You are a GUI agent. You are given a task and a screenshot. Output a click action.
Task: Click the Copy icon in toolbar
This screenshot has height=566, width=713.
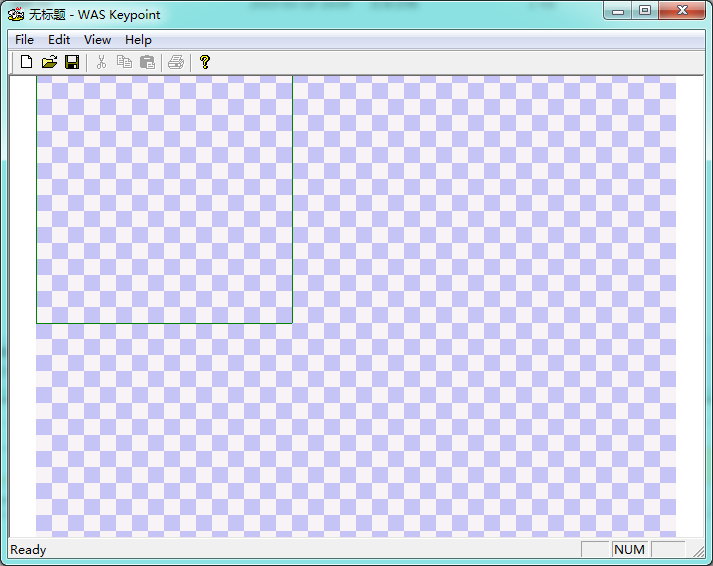pyautogui.click(x=124, y=62)
